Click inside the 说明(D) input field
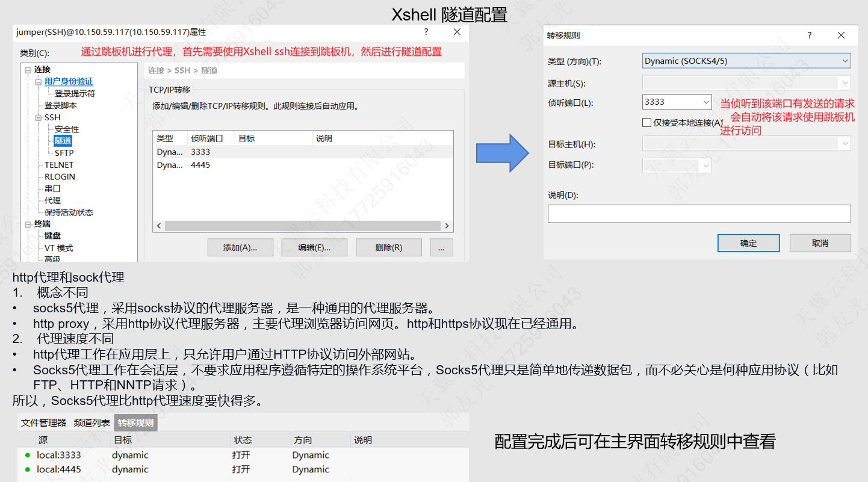Image resolution: width=868 pixels, height=482 pixels. [x=699, y=213]
